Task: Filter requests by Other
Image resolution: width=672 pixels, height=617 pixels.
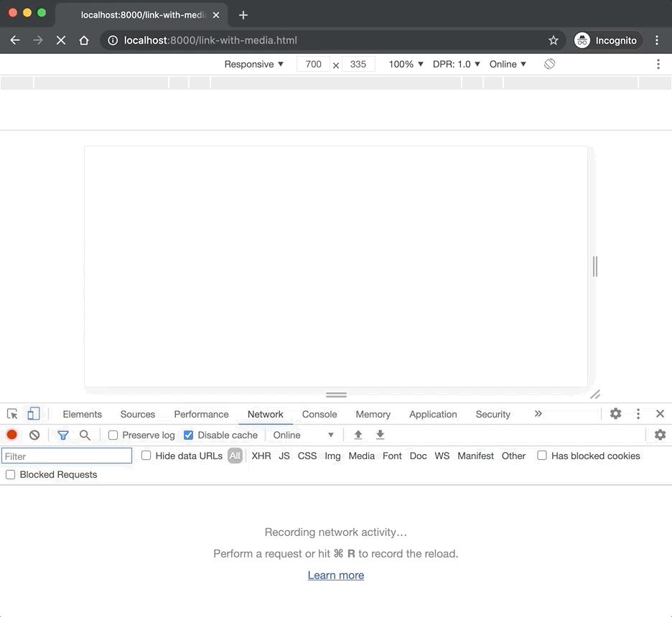Action: (513, 456)
